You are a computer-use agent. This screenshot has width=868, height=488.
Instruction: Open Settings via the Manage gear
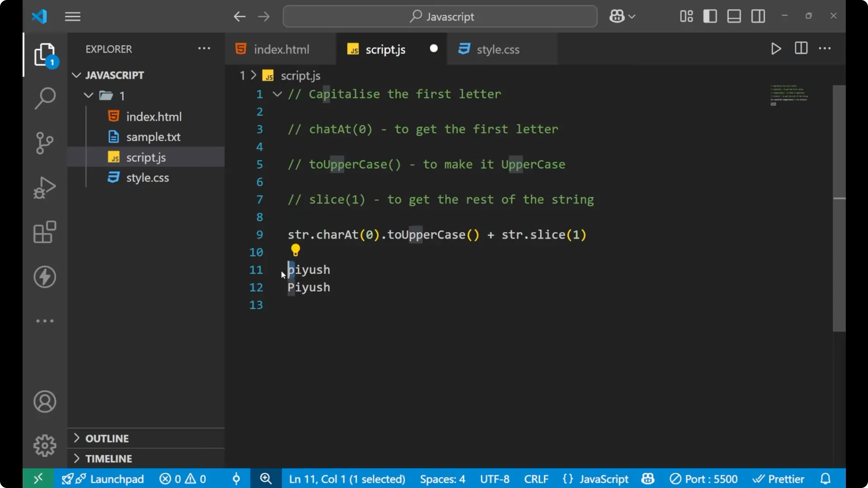pos(44,445)
